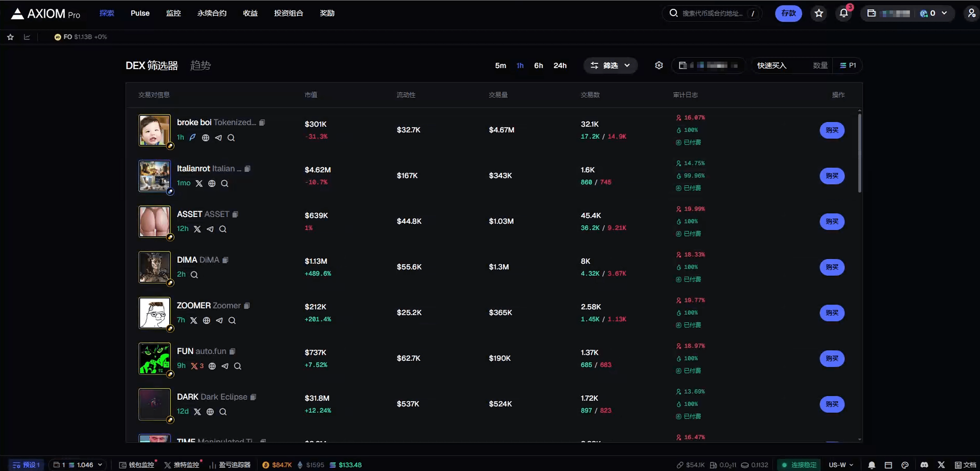This screenshot has width=980, height=471.
Task: Open the table settings gear icon
Action: [659, 65]
